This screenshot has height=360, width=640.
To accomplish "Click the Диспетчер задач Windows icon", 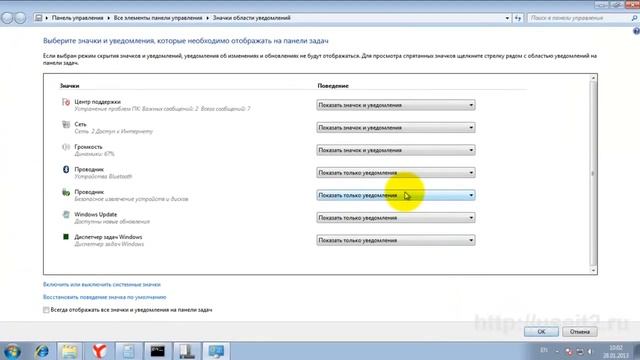I will coord(66,237).
